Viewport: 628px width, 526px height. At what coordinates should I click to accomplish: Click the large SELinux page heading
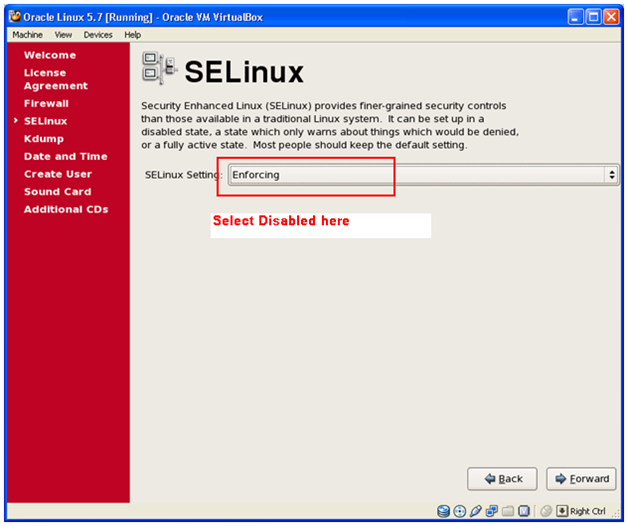click(x=244, y=72)
